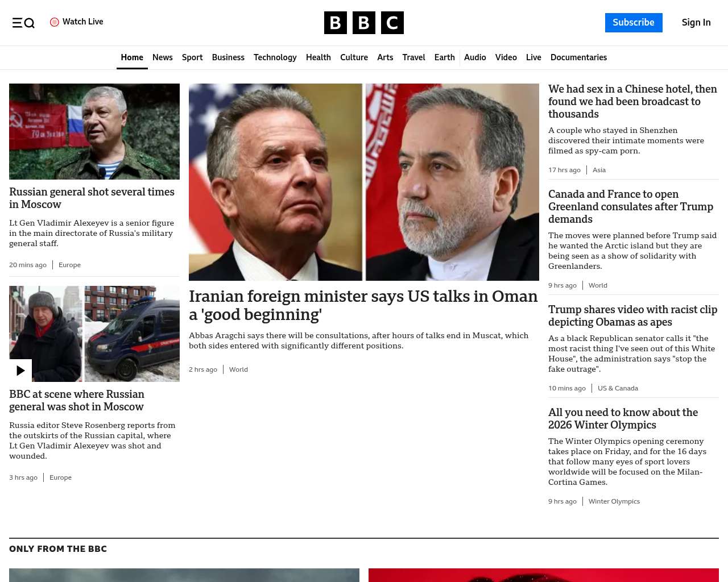Click the 'ONLY FROM THE BBC' section heading
Image resolution: width=728 pixels, height=582 pixels.
pyautogui.click(x=58, y=549)
